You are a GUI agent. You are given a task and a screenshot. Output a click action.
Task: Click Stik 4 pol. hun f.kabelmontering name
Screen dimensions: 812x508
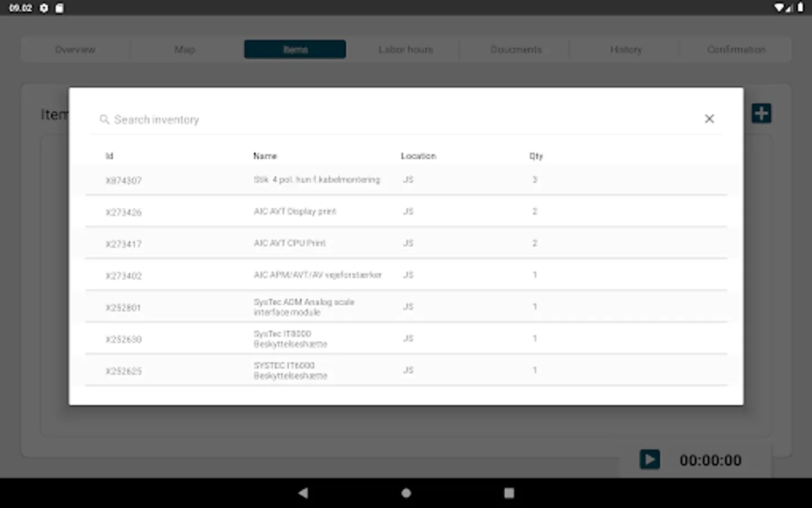(x=317, y=180)
